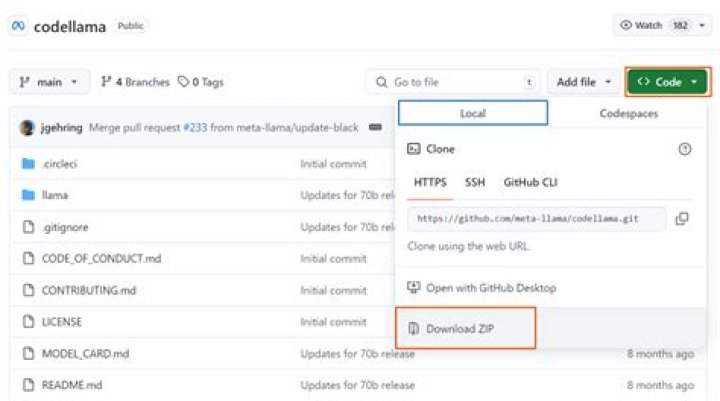The image size is (720, 401).
Task: Open CODE_OF_CONDUCT.md file
Action: click(x=101, y=258)
